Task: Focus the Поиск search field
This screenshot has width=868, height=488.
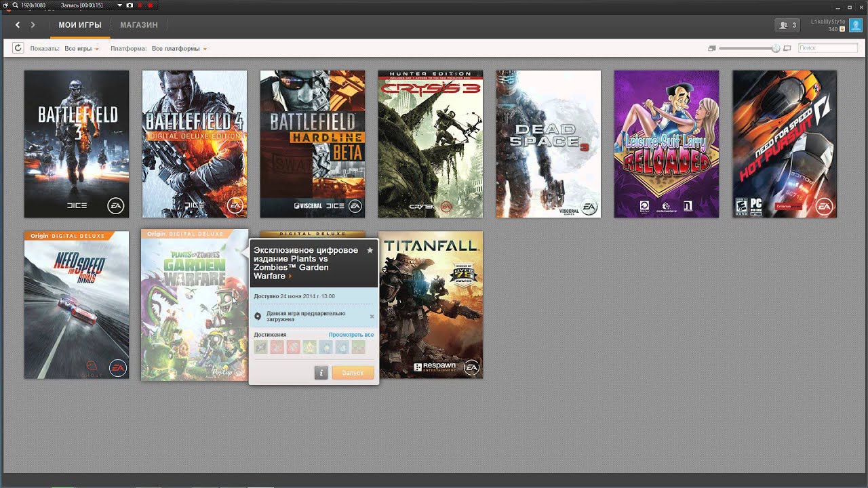Action: coord(828,48)
